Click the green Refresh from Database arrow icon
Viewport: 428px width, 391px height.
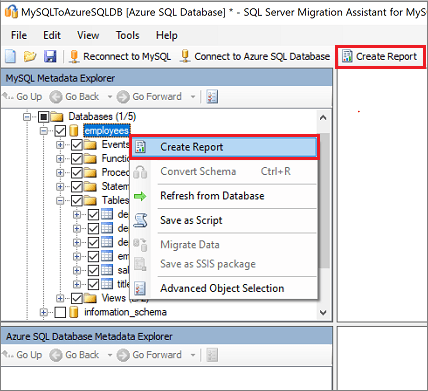140,196
